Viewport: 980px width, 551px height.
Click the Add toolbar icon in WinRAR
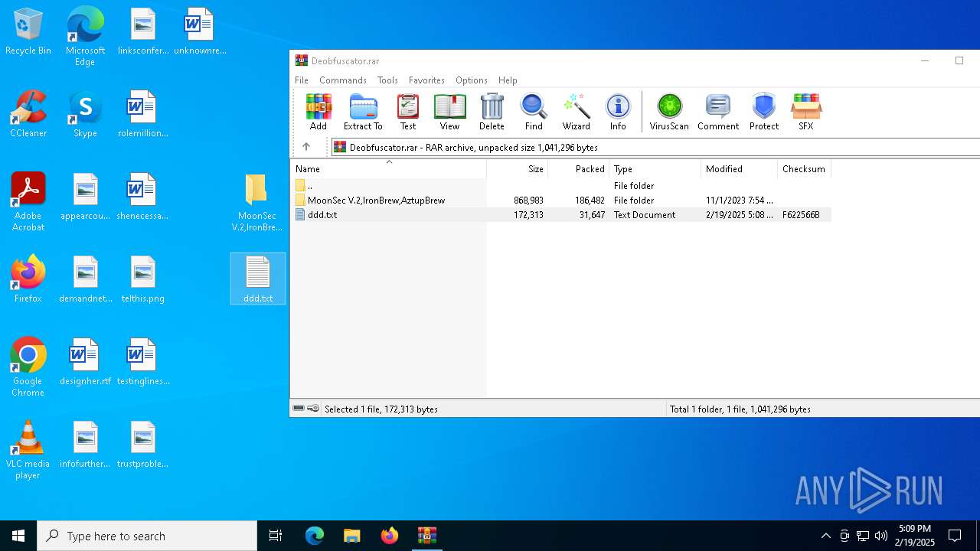pos(318,112)
